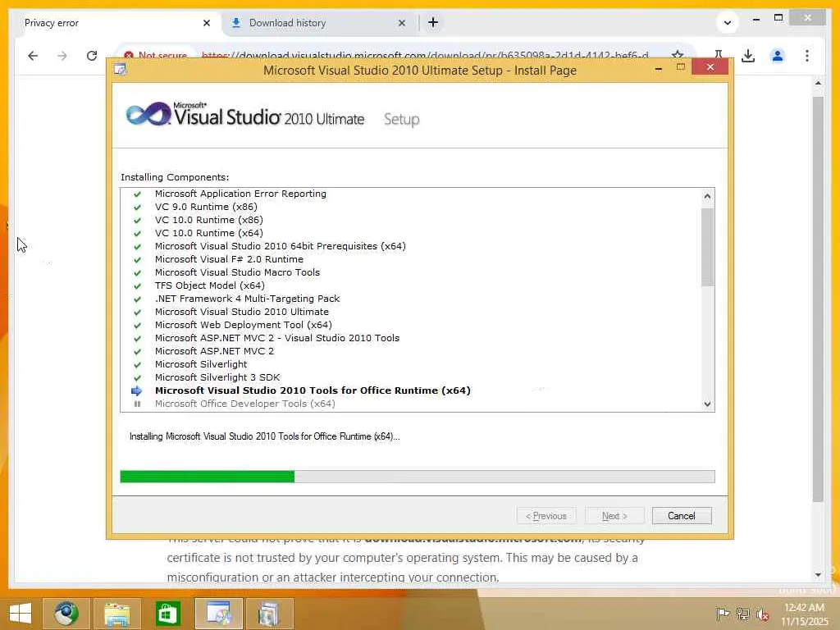This screenshot has height=630, width=840.
Task: Click green checkmark beside TFS Object Model
Action: coord(137,286)
